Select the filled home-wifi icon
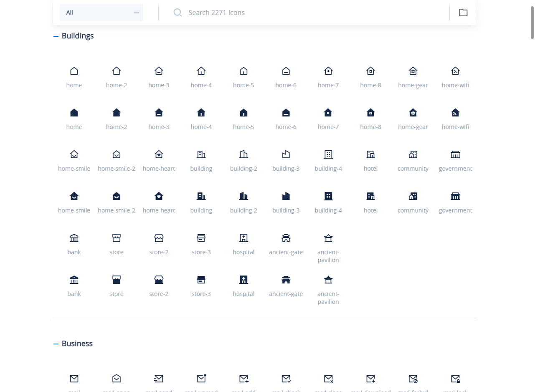535x392 pixels. pyautogui.click(x=455, y=113)
